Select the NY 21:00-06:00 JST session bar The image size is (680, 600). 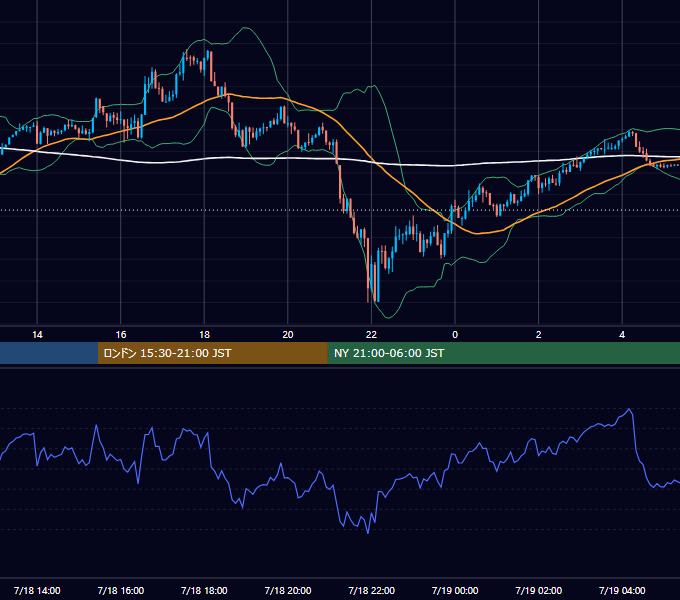(503, 353)
